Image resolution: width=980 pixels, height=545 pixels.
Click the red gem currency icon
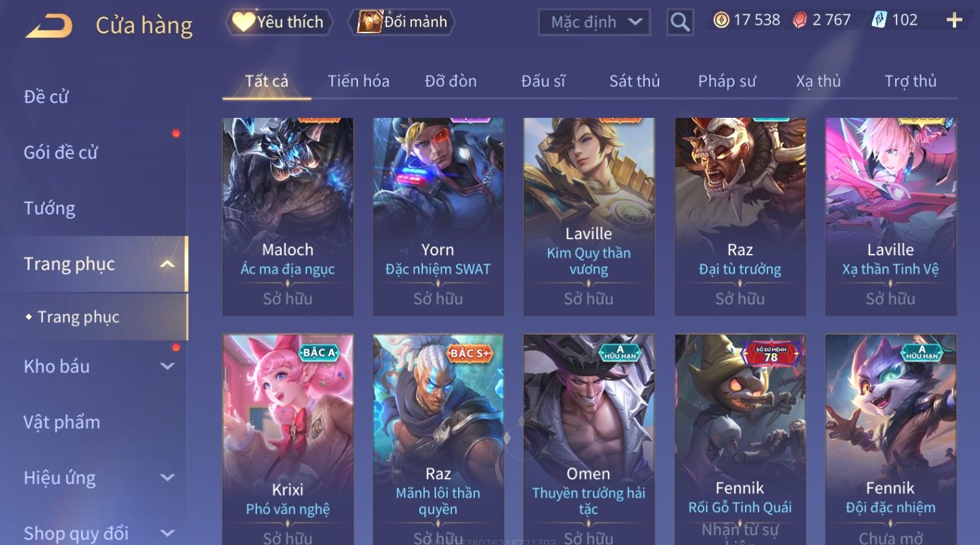800,20
